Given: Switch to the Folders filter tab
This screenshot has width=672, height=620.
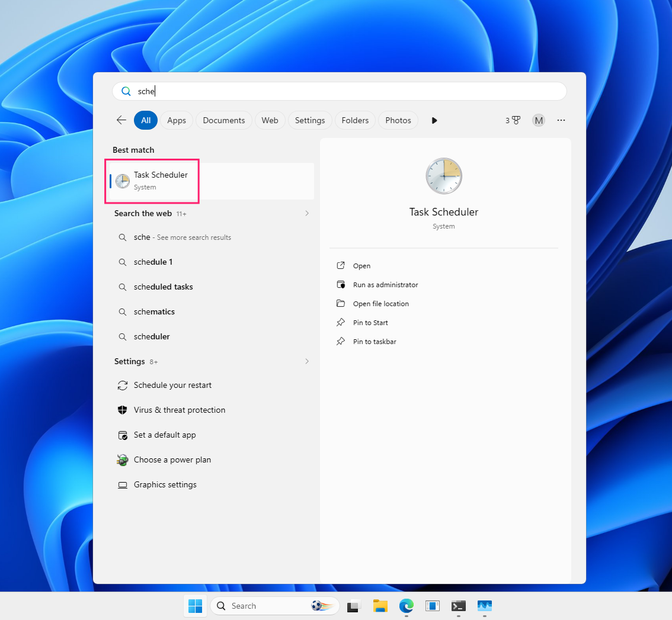Looking at the screenshot, I should (x=355, y=120).
